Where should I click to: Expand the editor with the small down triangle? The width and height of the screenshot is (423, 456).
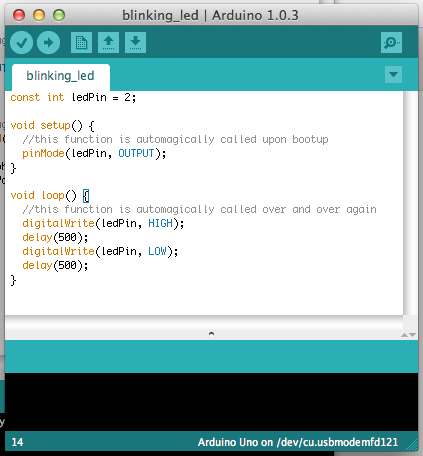pos(413,335)
